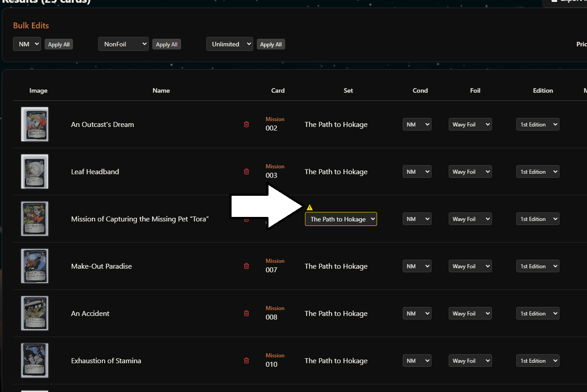The width and height of the screenshot is (587, 392).
Task: Open the bulk condition NM dropdown
Action: tap(27, 44)
